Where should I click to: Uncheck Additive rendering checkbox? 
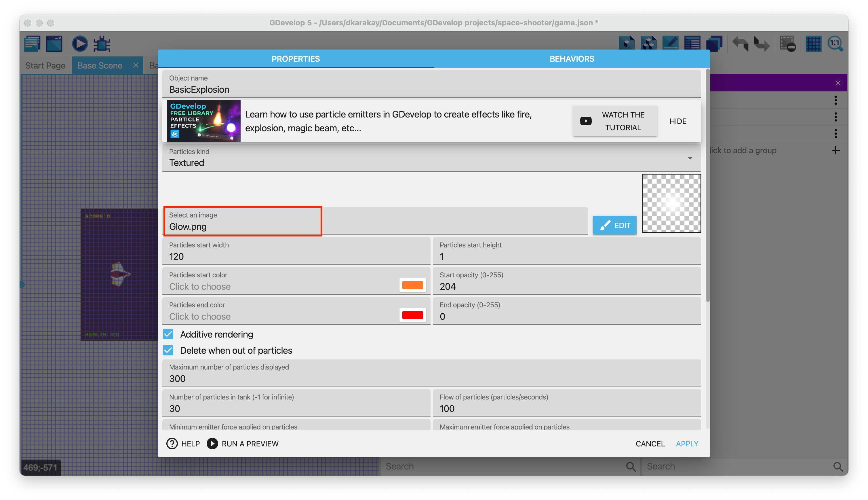(168, 334)
